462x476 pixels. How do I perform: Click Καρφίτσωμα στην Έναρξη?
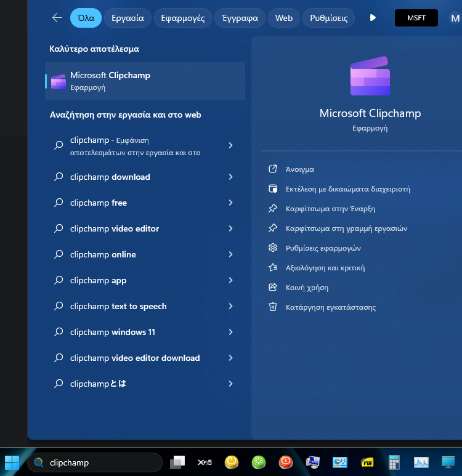330,209
